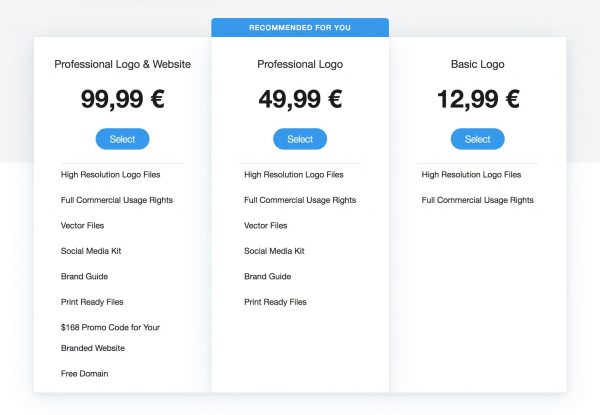Click Print Ready Files in Professional Logo plan
This screenshot has width=600, height=415.
coord(275,302)
